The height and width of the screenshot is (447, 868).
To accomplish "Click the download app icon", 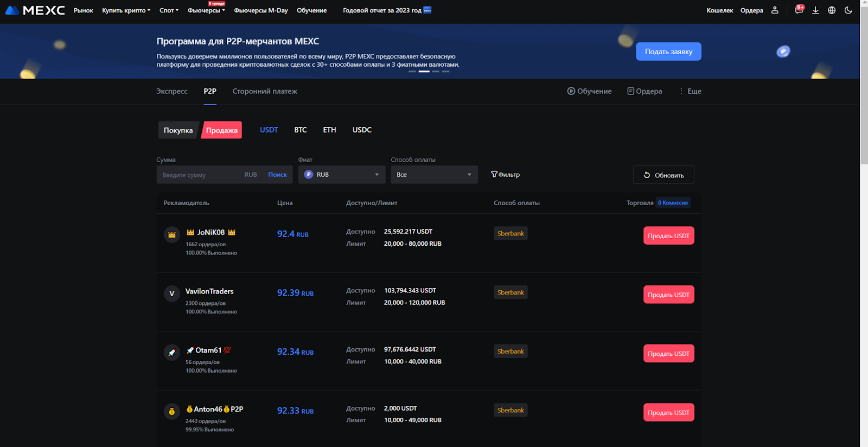I will [815, 10].
